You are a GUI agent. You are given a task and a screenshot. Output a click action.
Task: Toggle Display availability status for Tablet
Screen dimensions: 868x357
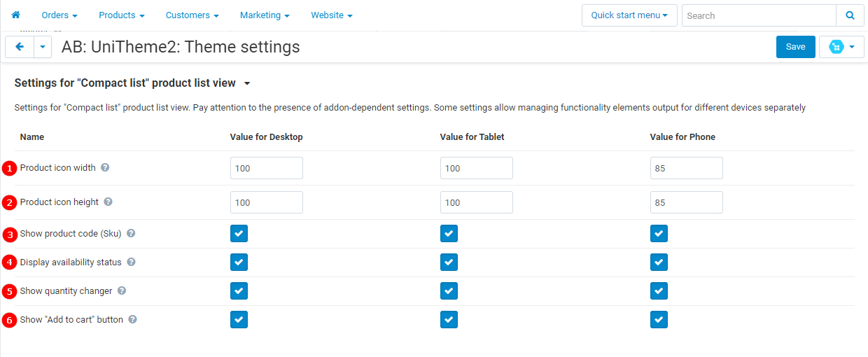[x=449, y=262]
